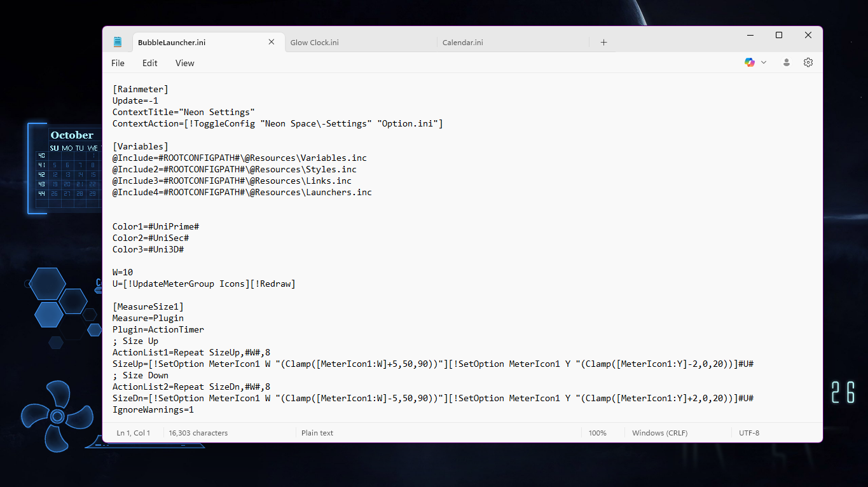The image size is (868, 487).
Task: Click the Notepad app icon in title bar
Action: click(x=118, y=42)
